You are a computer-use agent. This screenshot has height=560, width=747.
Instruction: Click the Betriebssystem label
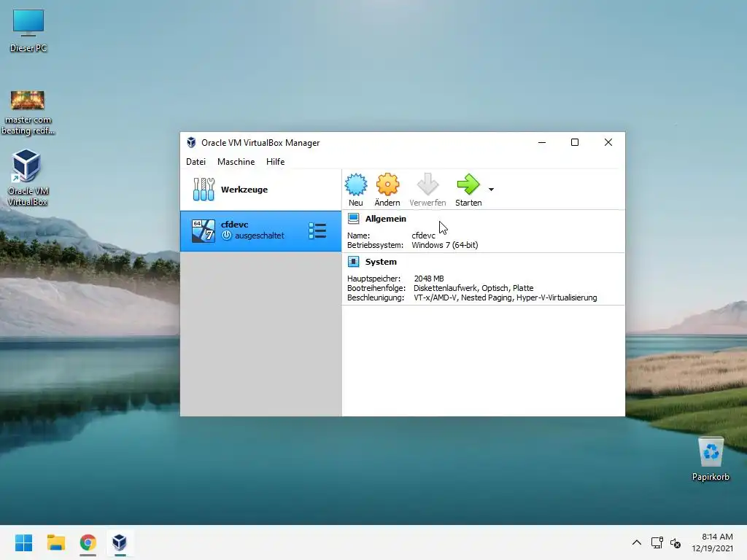click(x=376, y=245)
